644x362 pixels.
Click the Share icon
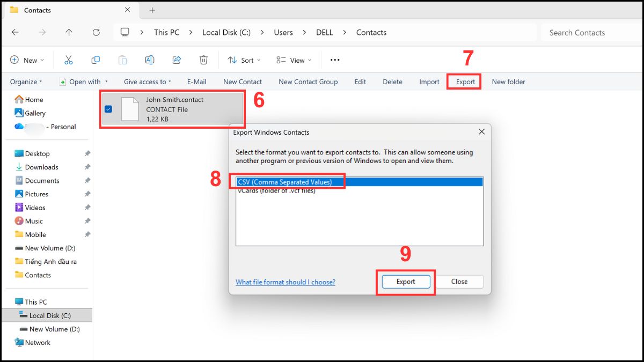[x=177, y=60]
